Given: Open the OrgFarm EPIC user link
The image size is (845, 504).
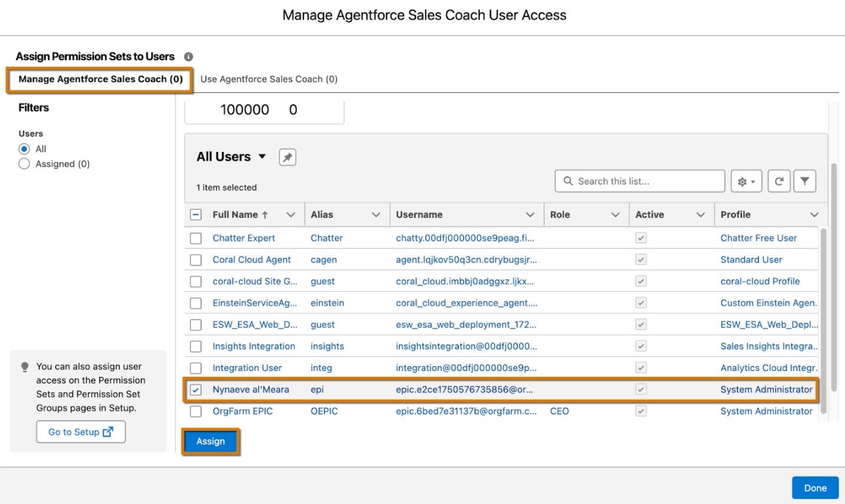Looking at the screenshot, I should (x=243, y=411).
